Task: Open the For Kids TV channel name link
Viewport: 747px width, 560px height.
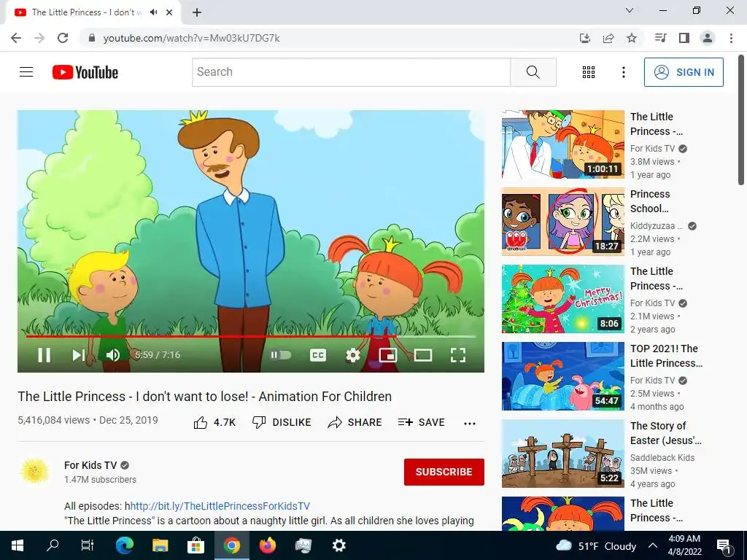Action: (x=90, y=465)
